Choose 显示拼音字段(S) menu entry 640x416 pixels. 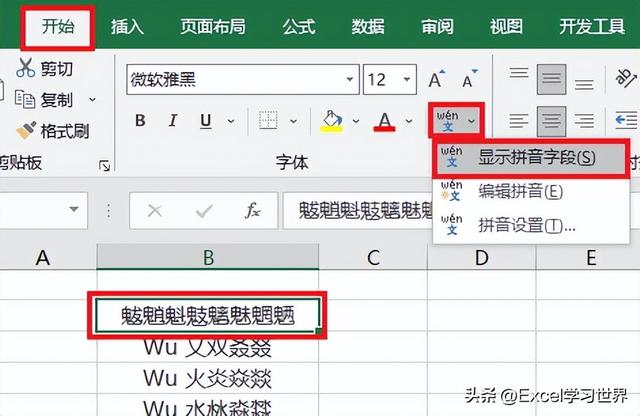coord(531,158)
